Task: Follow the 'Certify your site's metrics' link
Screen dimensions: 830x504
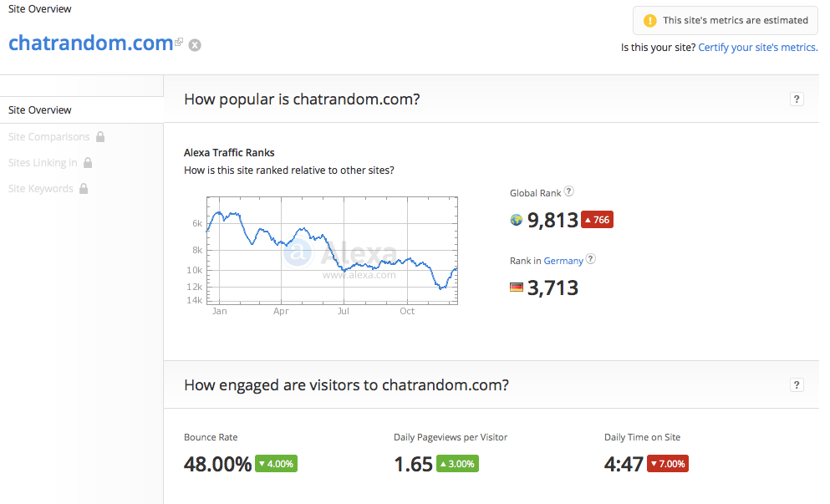Action: click(x=758, y=47)
